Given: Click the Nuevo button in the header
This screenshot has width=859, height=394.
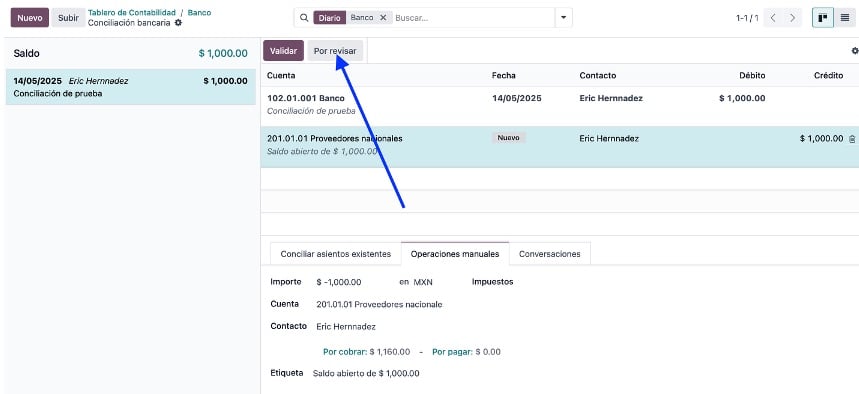Looking at the screenshot, I should point(30,18).
